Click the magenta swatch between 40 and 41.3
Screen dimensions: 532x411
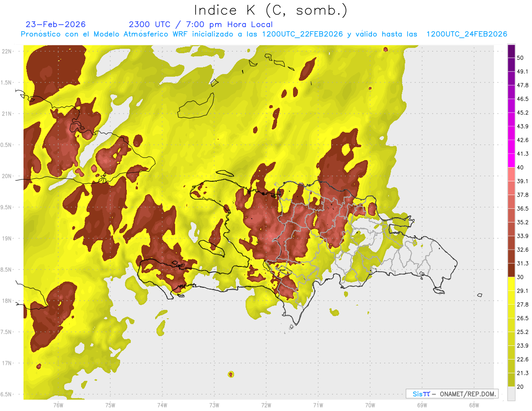(x=512, y=160)
